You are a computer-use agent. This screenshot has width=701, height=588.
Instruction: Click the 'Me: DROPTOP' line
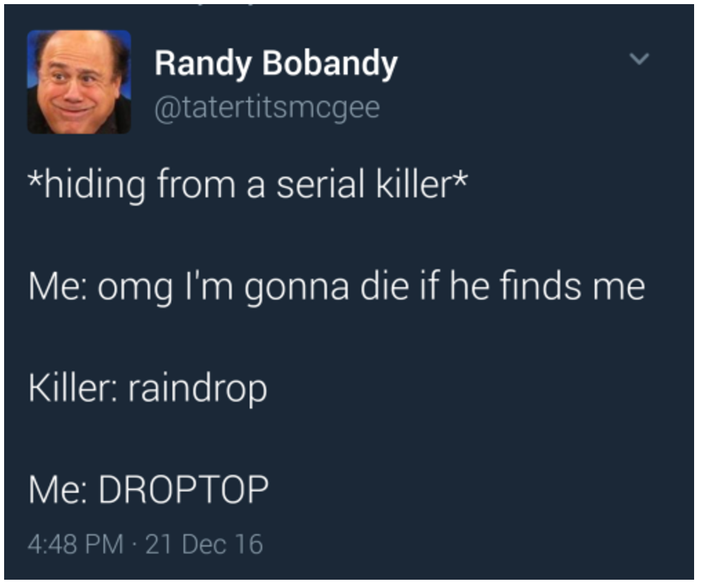pyautogui.click(x=148, y=489)
